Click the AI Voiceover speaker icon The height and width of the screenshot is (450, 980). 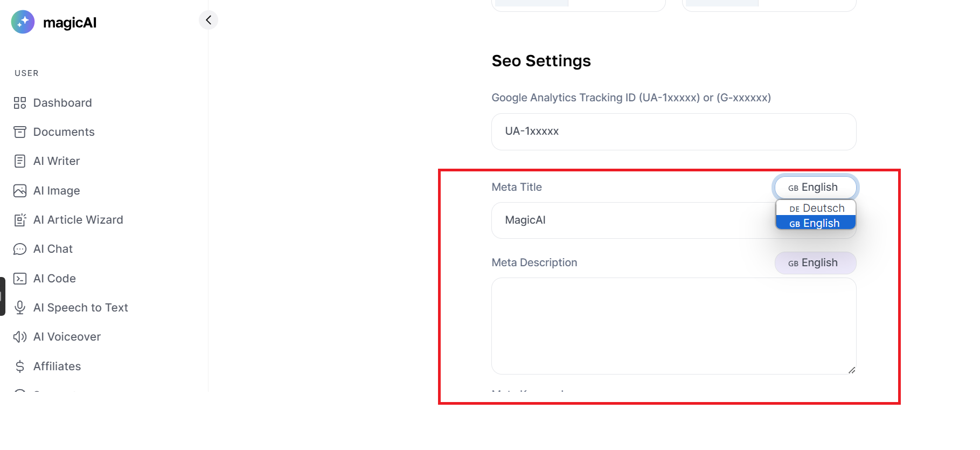pos(20,337)
